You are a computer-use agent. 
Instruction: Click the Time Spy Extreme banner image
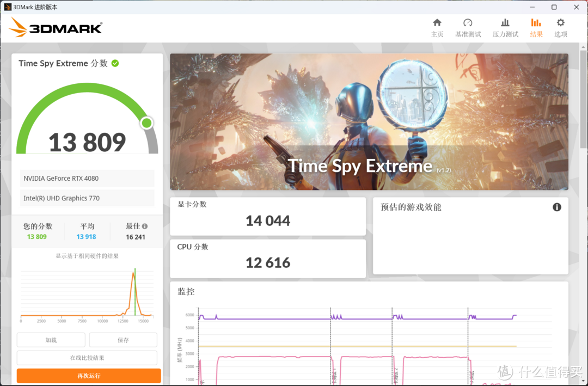coord(369,121)
